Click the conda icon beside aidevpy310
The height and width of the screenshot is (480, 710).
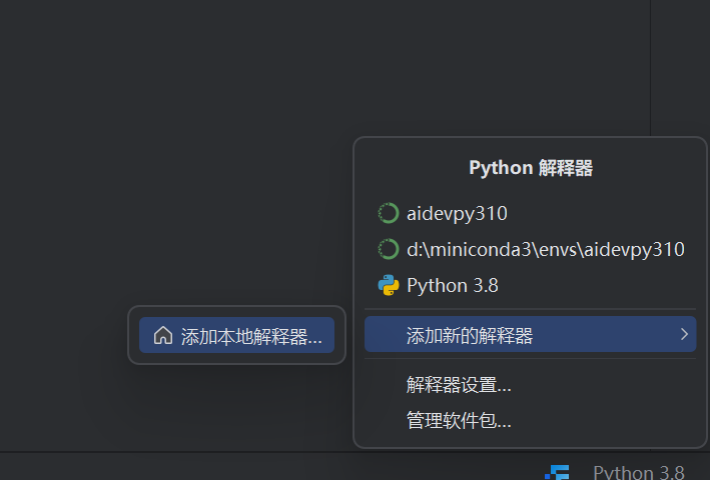(x=389, y=213)
